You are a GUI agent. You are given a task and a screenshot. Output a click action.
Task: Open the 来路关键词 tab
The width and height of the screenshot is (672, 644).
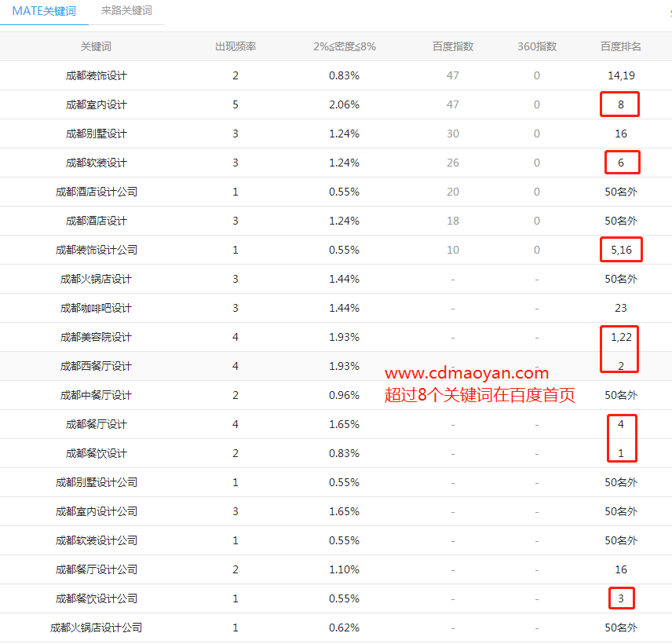click(126, 11)
